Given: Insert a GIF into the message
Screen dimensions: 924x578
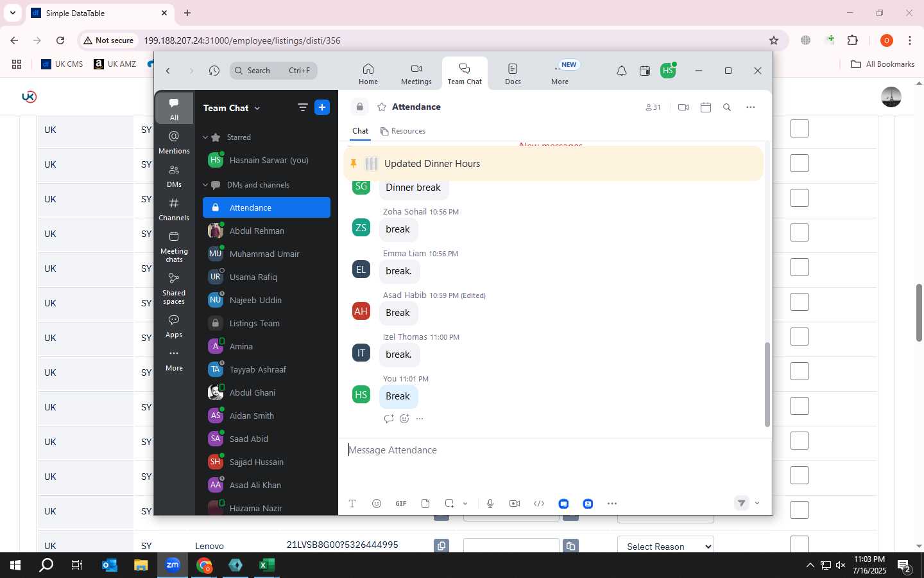Looking at the screenshot, I should pos(401,504).
